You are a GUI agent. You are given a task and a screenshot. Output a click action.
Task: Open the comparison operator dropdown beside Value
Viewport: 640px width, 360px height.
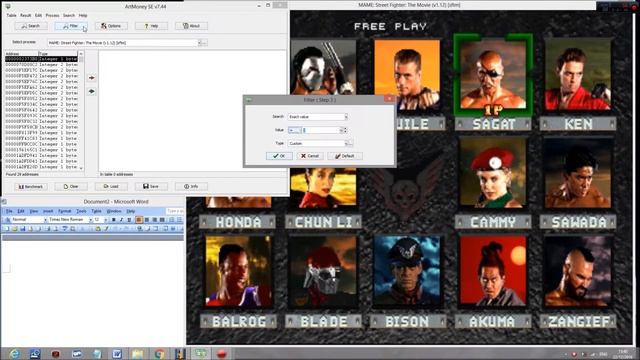point(294,130)
